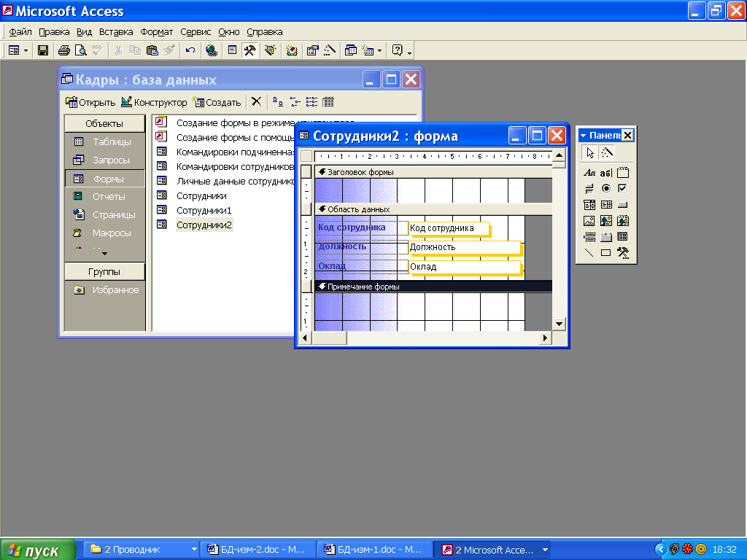The width and height of the screenshot is (747, 560).
Task: Click the Paste clipboard icon
Action: point(152,50)
